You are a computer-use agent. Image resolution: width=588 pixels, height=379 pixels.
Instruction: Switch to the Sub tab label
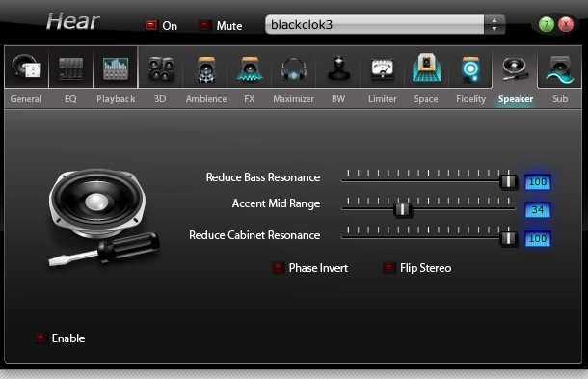click(560, 99)
